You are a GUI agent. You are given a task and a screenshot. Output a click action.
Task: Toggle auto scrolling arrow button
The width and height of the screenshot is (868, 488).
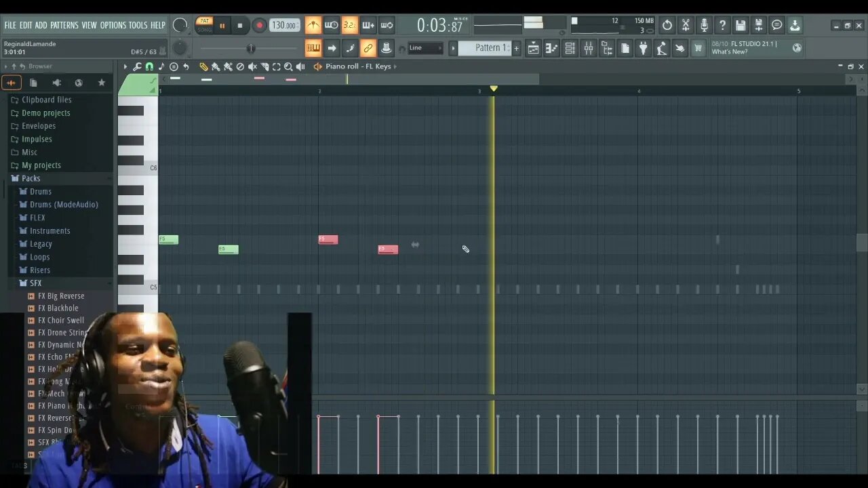[332, 48]
